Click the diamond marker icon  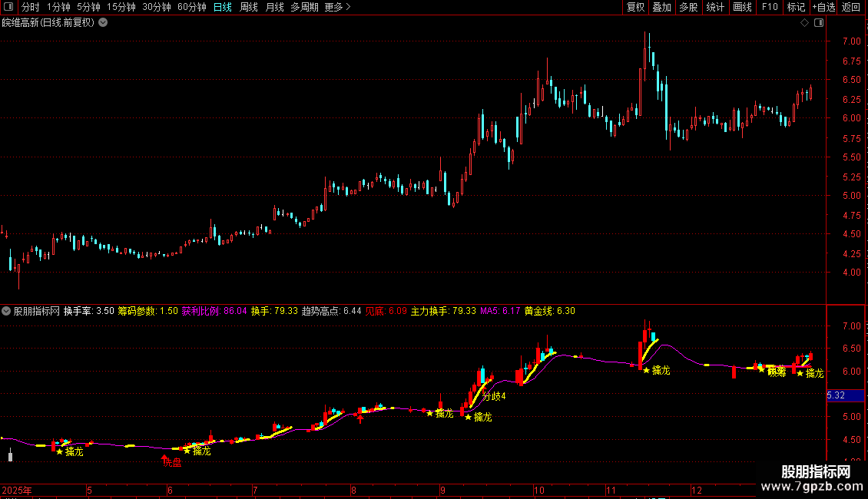click(804, 23)
